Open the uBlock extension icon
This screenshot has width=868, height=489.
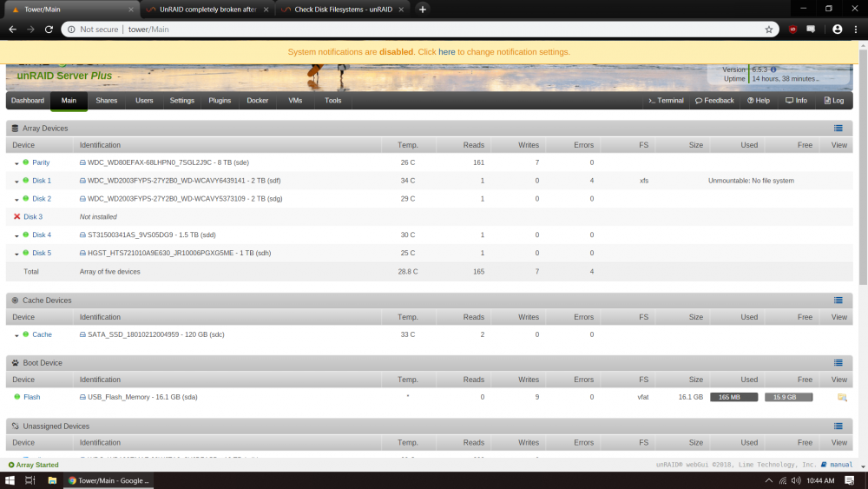pyautogui.click(x=792, y=30)
